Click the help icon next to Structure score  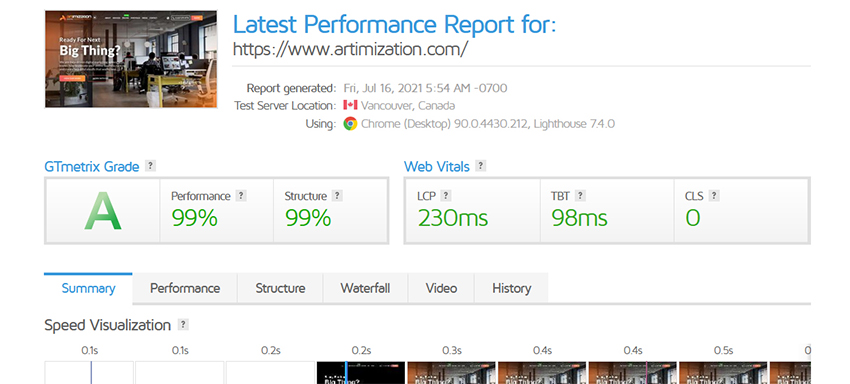(338, 196)
